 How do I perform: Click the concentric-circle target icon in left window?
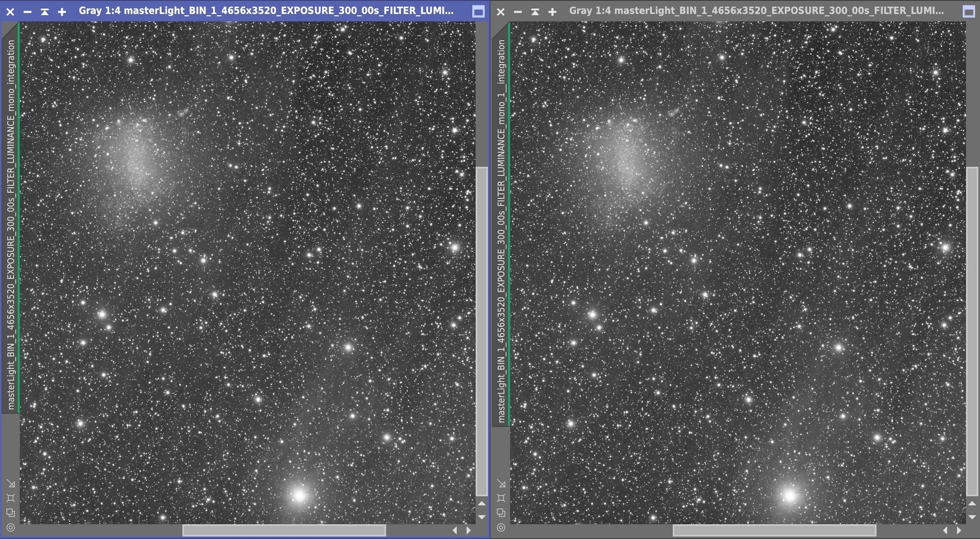(x=11, y=527)
